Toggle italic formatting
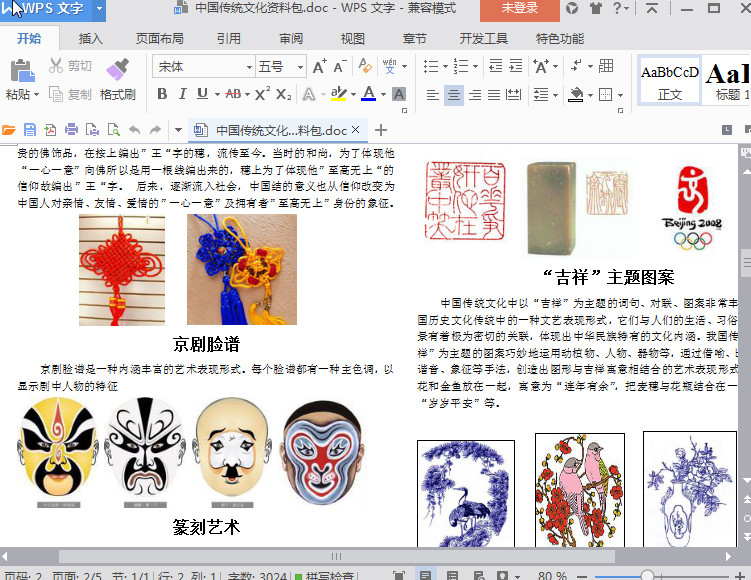This screenshot has height=580, width=751. click(182, 94)
